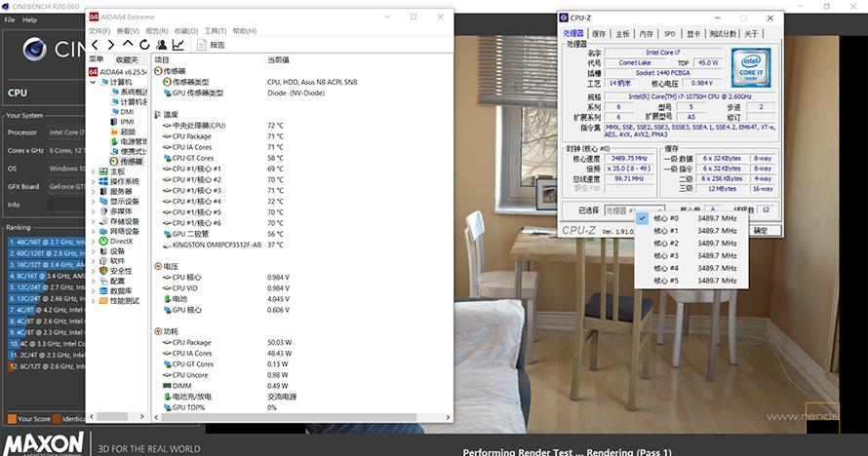Click DirectX Xbox icon in tree
Image resolution: width=868 pixels, height=456 pixels.
[103, 241]
